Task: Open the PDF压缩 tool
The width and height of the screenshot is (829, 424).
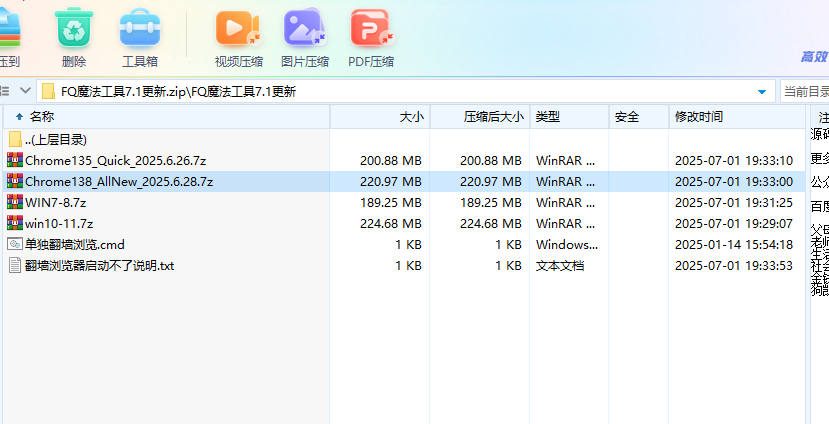Action: (x=372, y=27)
